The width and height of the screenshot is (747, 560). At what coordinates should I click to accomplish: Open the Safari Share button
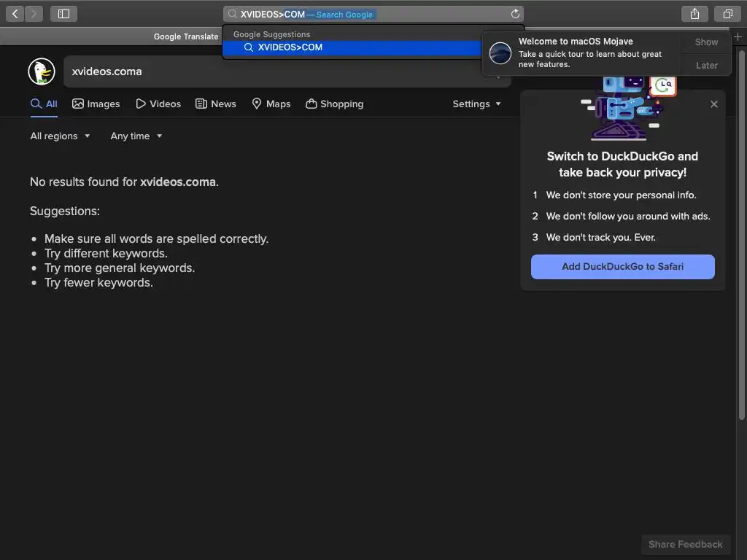(694, 14)
